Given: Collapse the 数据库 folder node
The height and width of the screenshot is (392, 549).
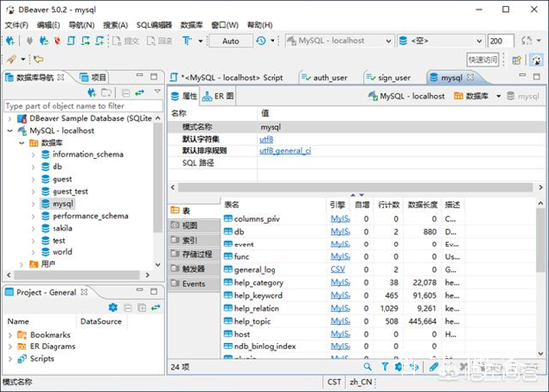Looking at the screenshot, I should click(22, 143).
